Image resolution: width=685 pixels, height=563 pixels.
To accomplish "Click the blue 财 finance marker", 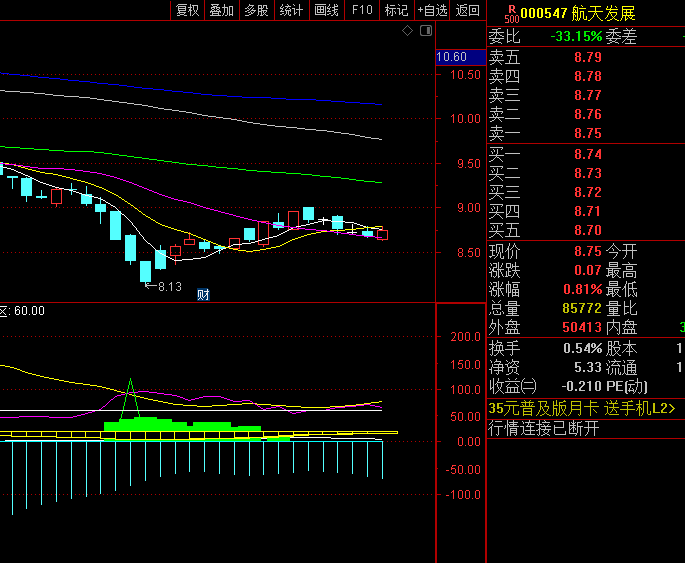I will point(203,294).
